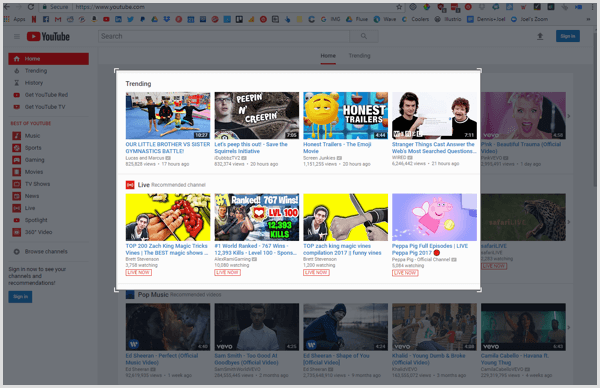Click the Live channel icon beside heading
The image size is (600, 388).
(130, 185)
